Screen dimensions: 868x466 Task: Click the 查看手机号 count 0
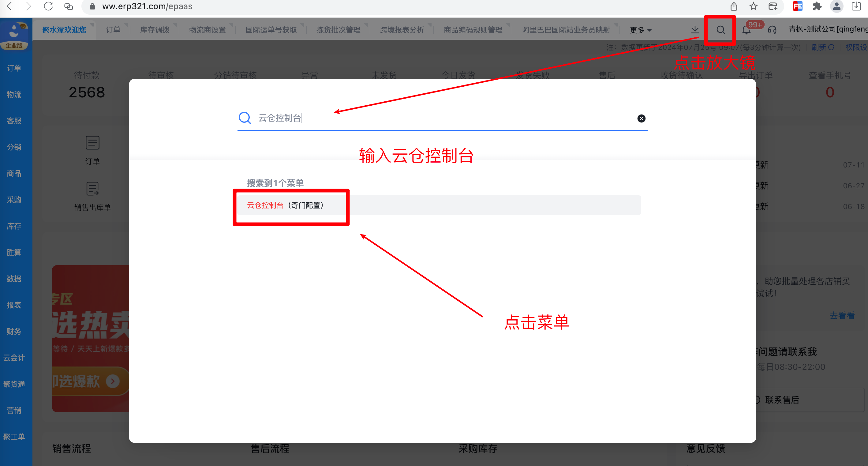(x=829, y=92)
